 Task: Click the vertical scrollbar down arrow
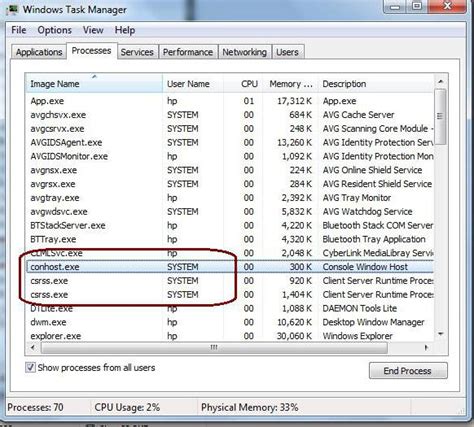[441, 334]
